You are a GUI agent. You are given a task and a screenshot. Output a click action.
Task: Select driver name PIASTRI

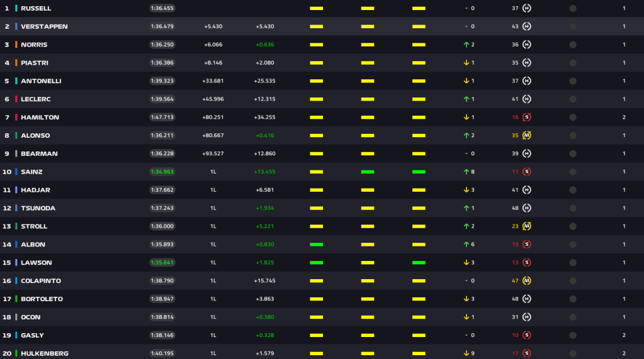tap(35, 63)
